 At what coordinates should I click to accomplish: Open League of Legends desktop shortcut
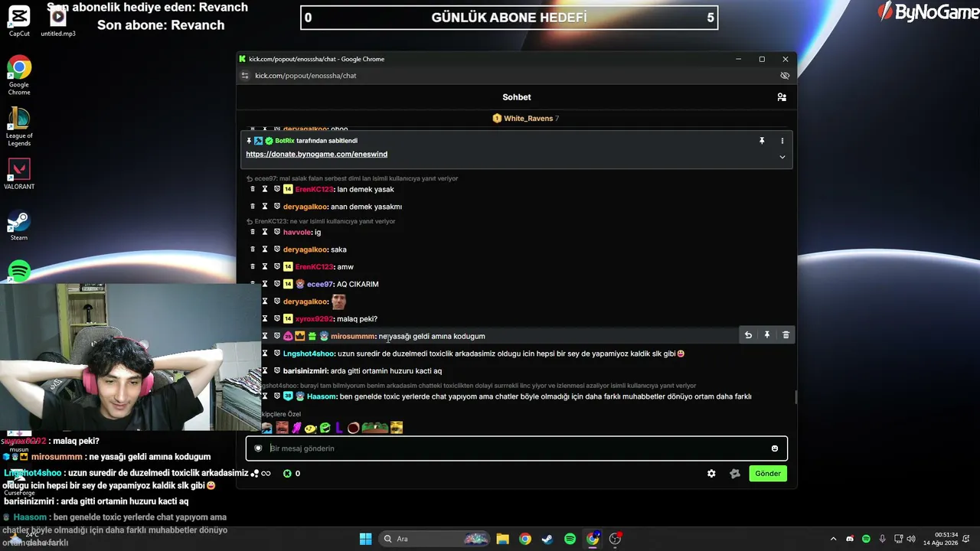pyautogui.click(x=19, y=126)
